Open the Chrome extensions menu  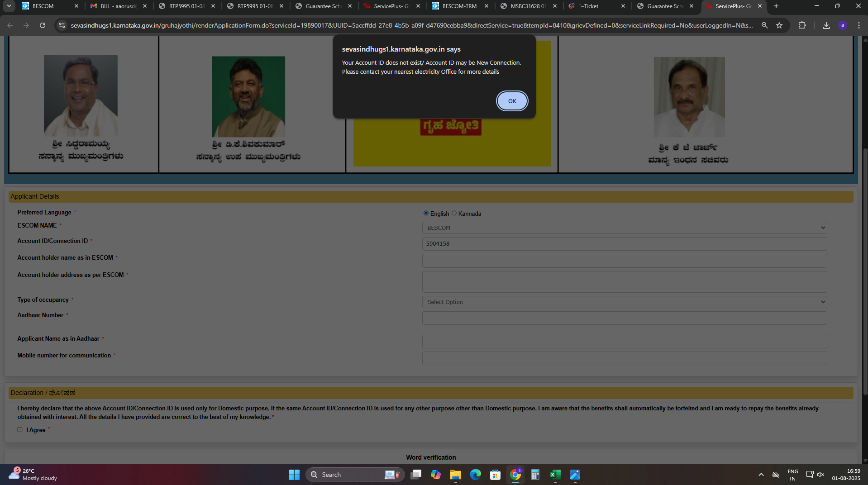click(x=802, y=25)
